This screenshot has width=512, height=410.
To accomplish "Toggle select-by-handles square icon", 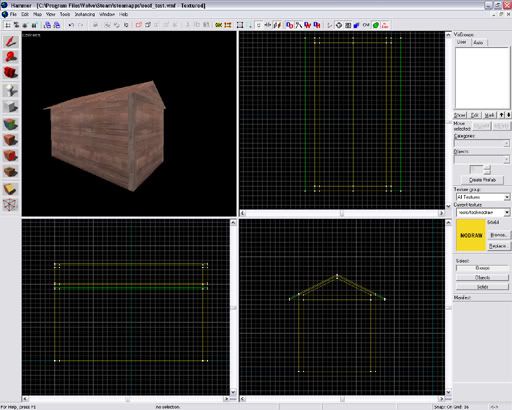I will [240, 25].
